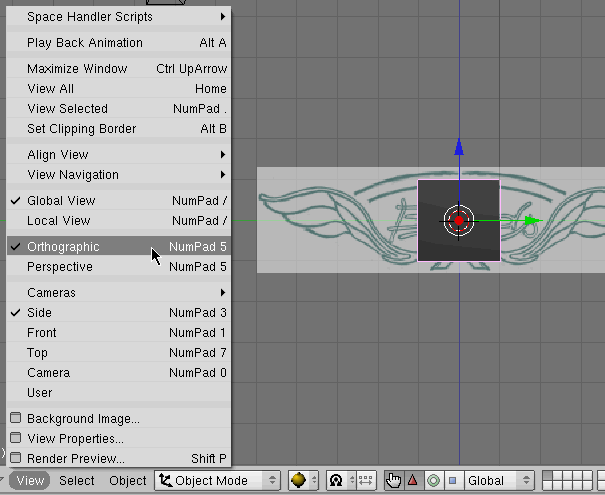605x495 pixels.
Task: Switch to Camera view NumPad 0
Action: pyautogui.click(x=119, y=373)
